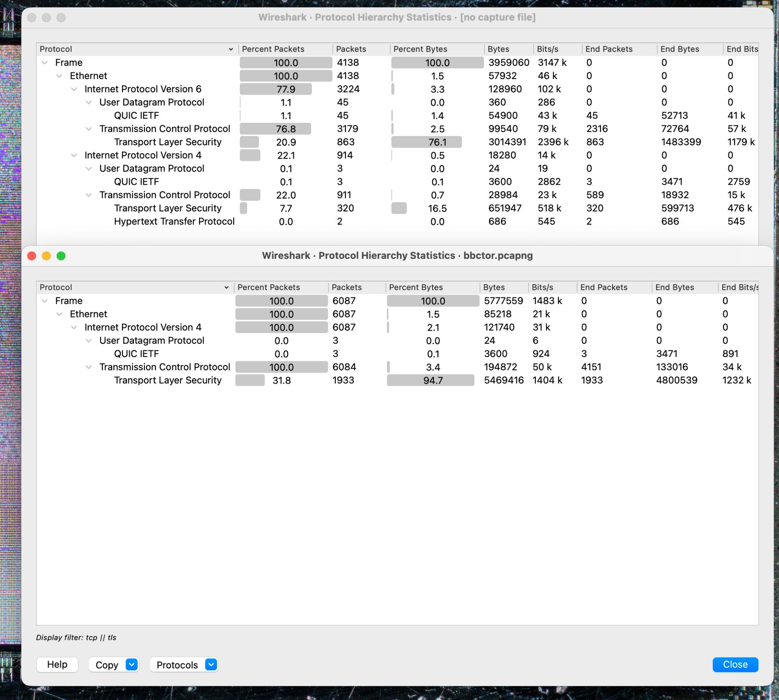Select QUIC IETF row under IPv6 in back window
Image resolution: width=779 pixels, height=700 pixels.
[397, 115]
